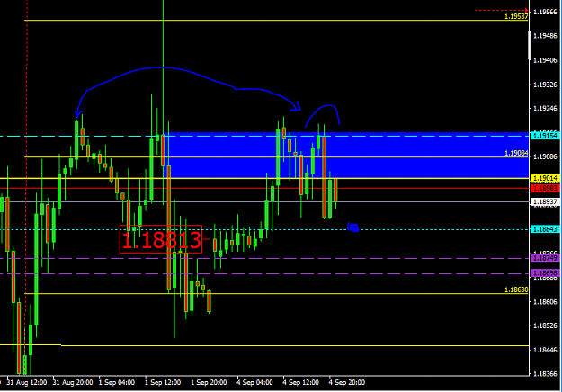Click the purple 1.18749 price tag
Viewport: 562px width, 392px height.
tap(545, 258)
